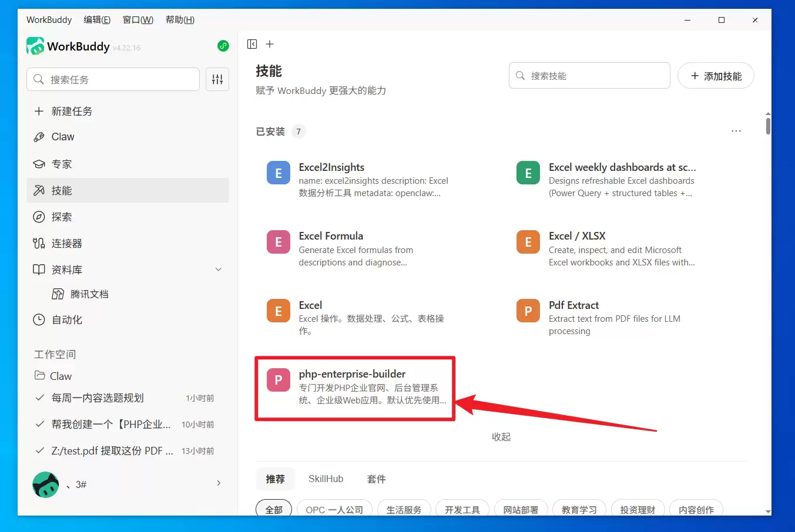Click 搜索技能 search field

pos(589,76)
